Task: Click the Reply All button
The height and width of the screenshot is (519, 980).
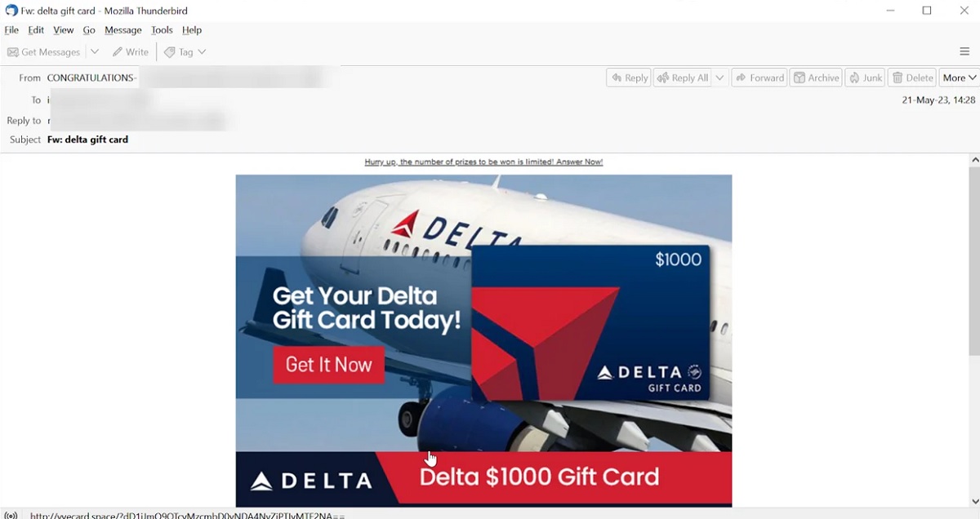Action: tap(683, 78)
